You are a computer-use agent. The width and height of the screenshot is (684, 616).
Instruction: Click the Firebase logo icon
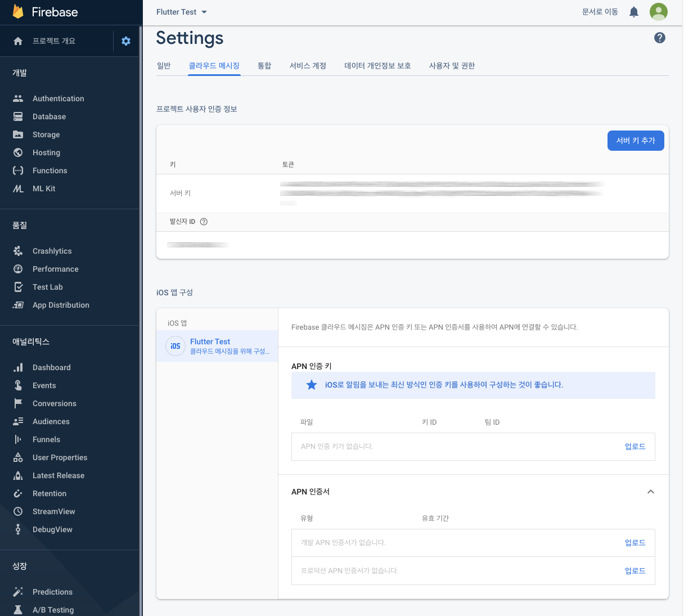coord(18,12)
